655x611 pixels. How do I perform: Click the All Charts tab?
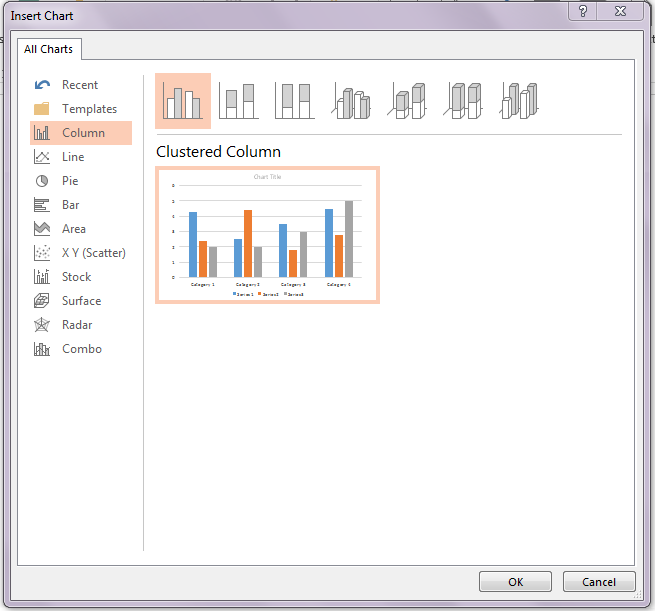48,48
